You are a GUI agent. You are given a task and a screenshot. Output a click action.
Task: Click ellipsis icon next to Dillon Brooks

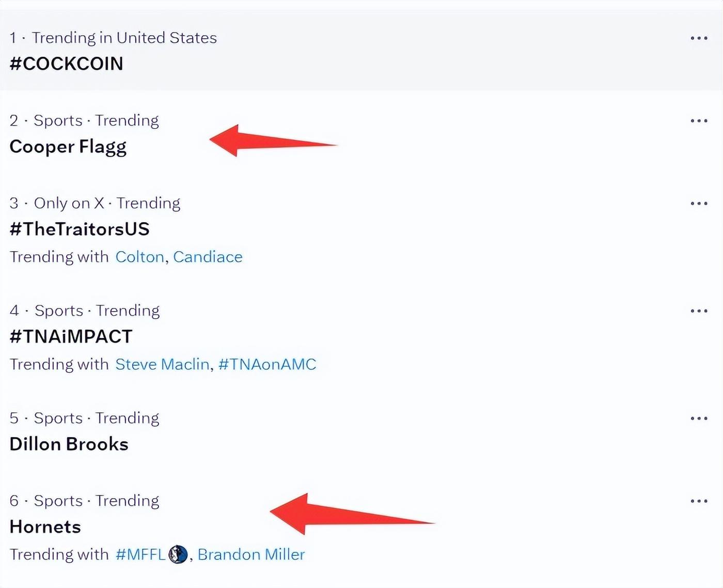coord(699,419)
